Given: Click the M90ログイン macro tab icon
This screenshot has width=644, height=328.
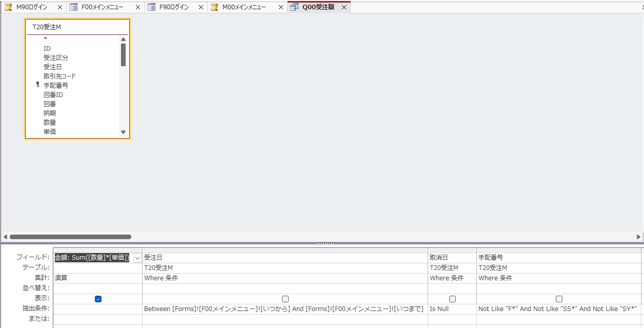Looking at the screenshot, I should [8, 7].
